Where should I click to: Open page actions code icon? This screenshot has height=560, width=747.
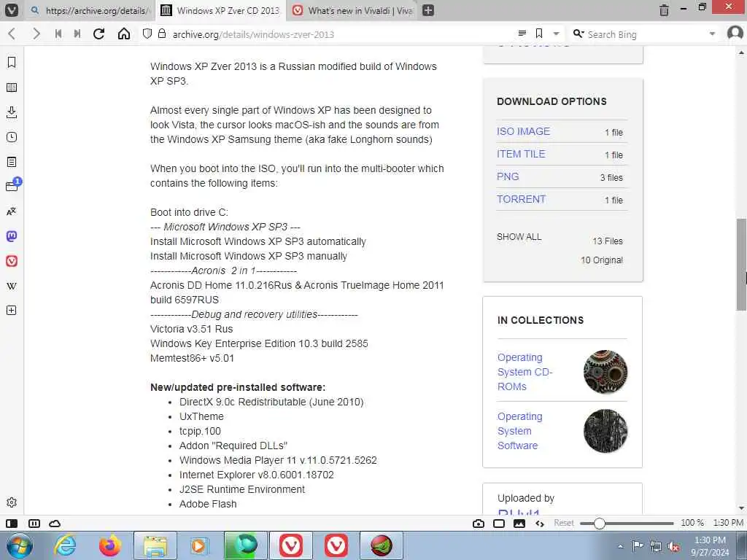click(540, 524)
